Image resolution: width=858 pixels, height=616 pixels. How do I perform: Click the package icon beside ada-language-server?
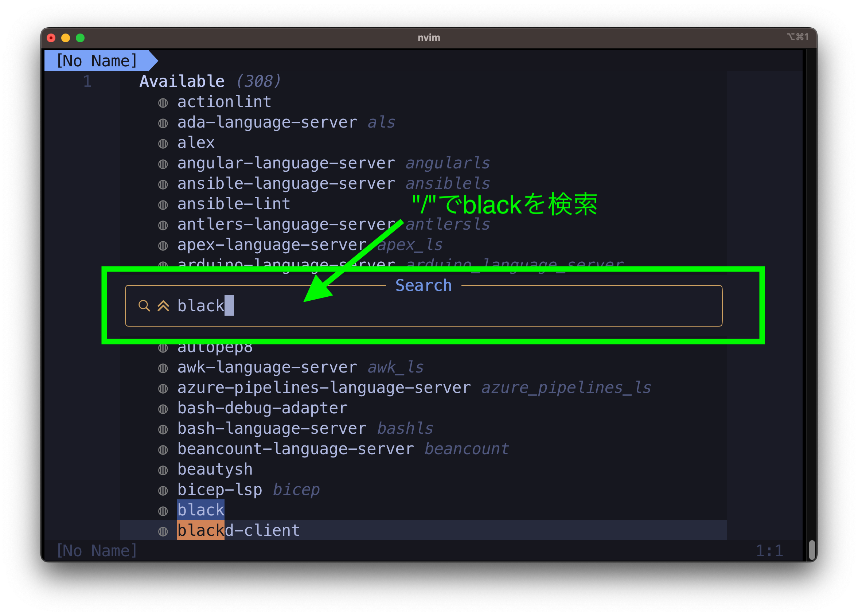coord(163,123)
